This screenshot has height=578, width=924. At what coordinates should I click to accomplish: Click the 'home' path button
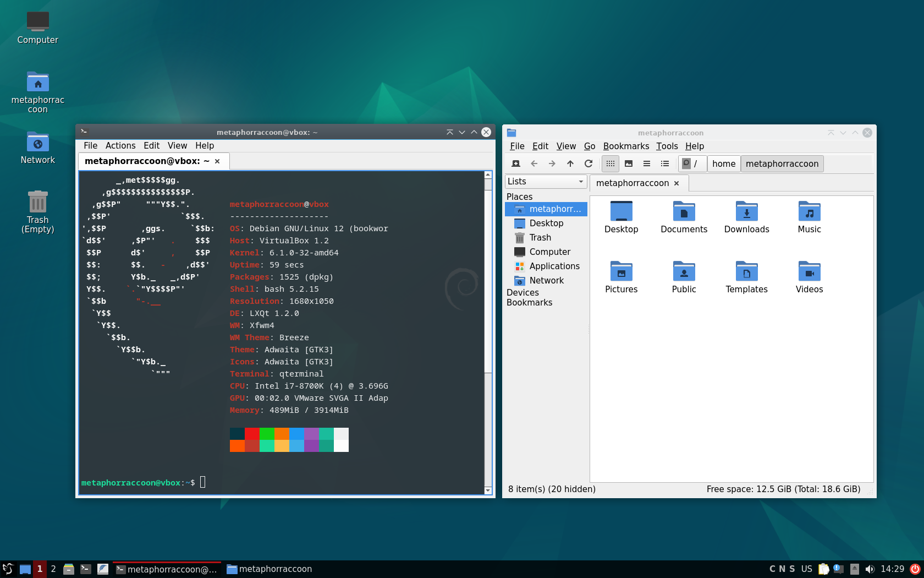pos(724,163)
